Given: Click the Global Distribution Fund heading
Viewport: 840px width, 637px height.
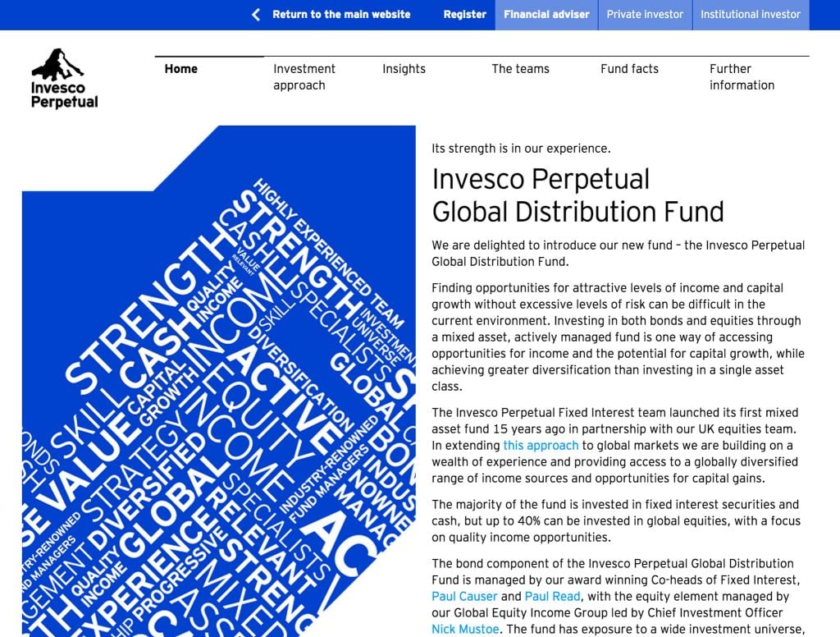Looking at the screenshot, I should 577,195.
